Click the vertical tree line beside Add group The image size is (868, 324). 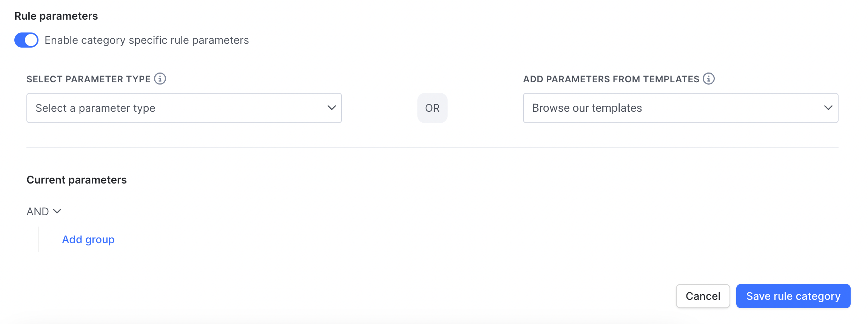tap(38, 239)
